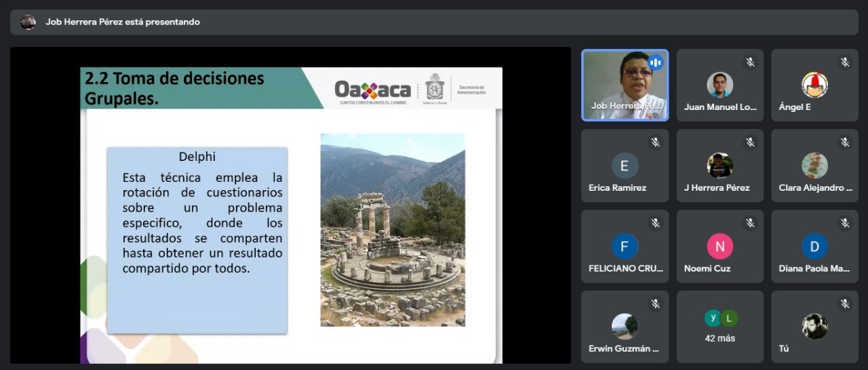Image resolution: width=868 pixels, height=370 pixels.
Task: Click muted mic icon on Erica Ramirez's tile
Action: pos(655,143)
